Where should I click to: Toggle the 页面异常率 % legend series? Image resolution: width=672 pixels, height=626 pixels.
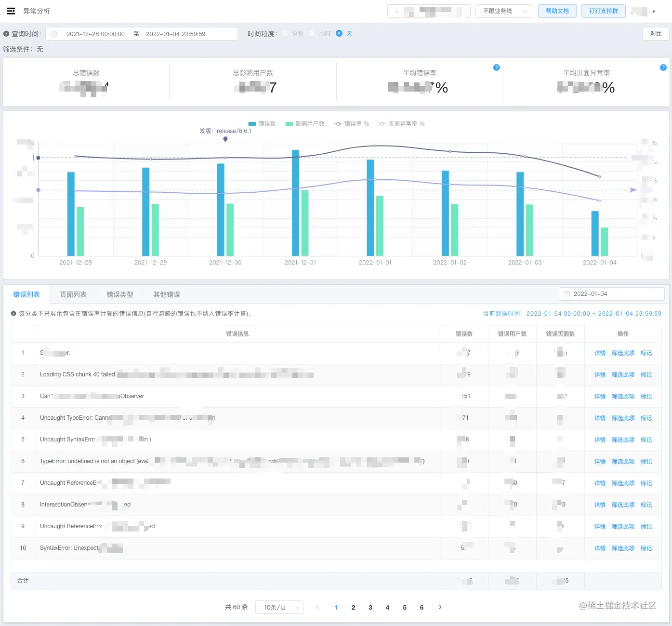[401, 124]
